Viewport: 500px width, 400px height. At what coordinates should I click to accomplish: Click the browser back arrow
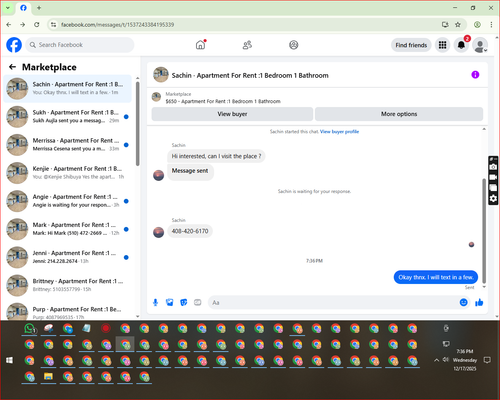[x=9, y=25]
